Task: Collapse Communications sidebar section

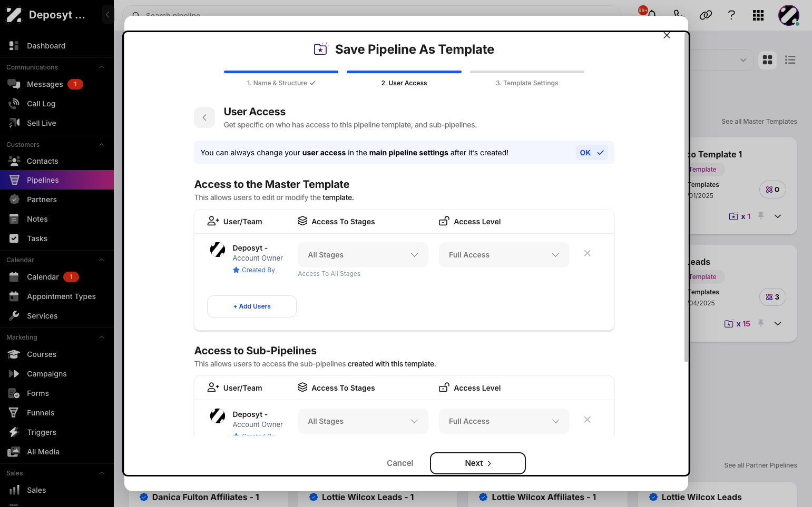Action: (102, 67)
